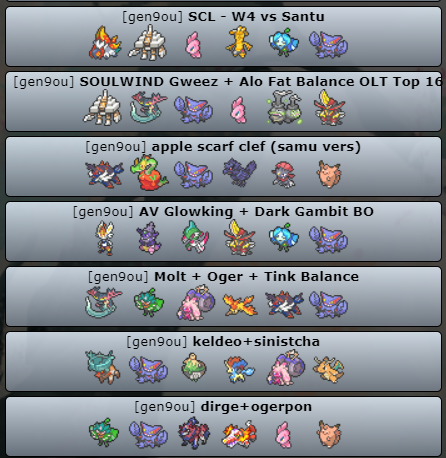Open the SCL - W4 vs Santu team
Screen dimensions: 446x458
coord(223,37)
